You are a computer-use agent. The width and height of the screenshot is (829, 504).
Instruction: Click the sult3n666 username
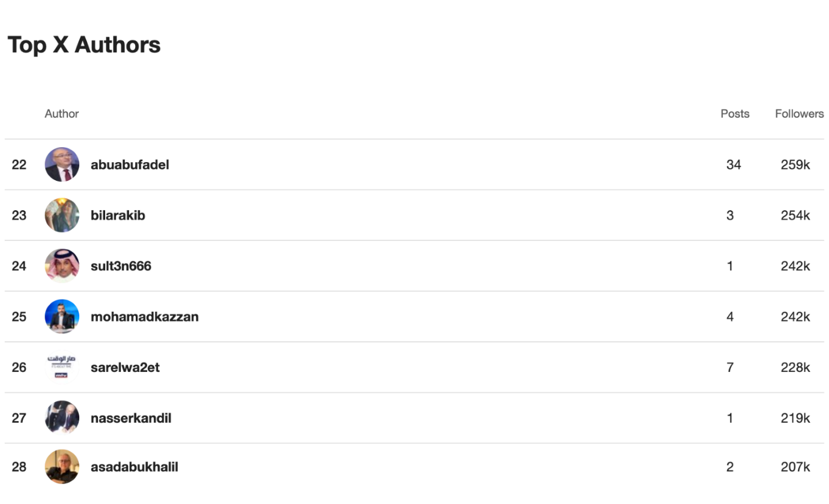[x=121, y=266]
